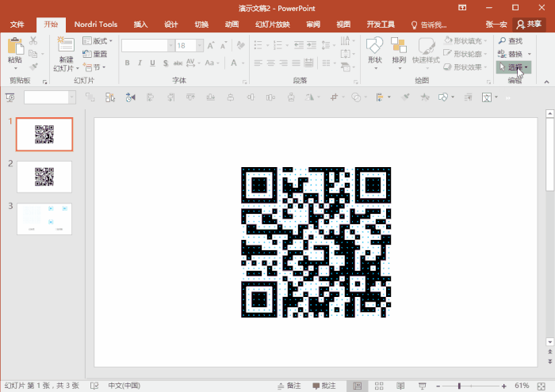Viewport: 555px width, 392px height.
Task: Switch to the Developer (开发工具) tab
Action: coord(381,25)
